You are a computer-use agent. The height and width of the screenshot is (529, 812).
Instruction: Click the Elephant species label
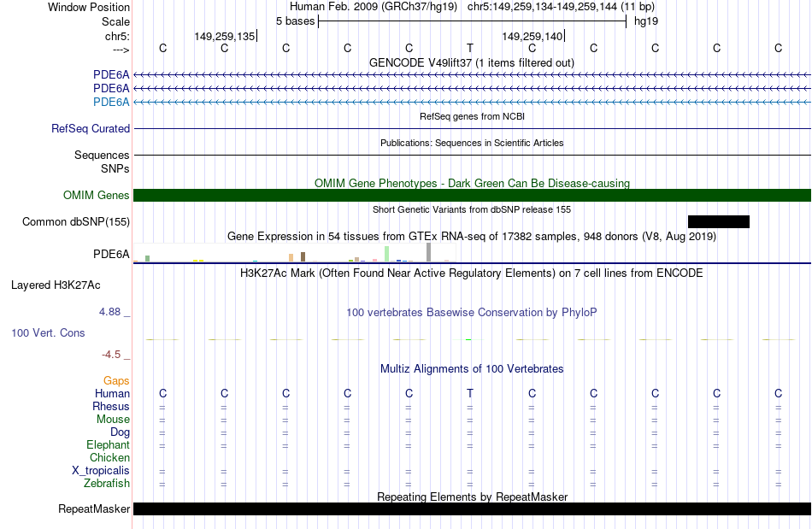tap(108, 444)
